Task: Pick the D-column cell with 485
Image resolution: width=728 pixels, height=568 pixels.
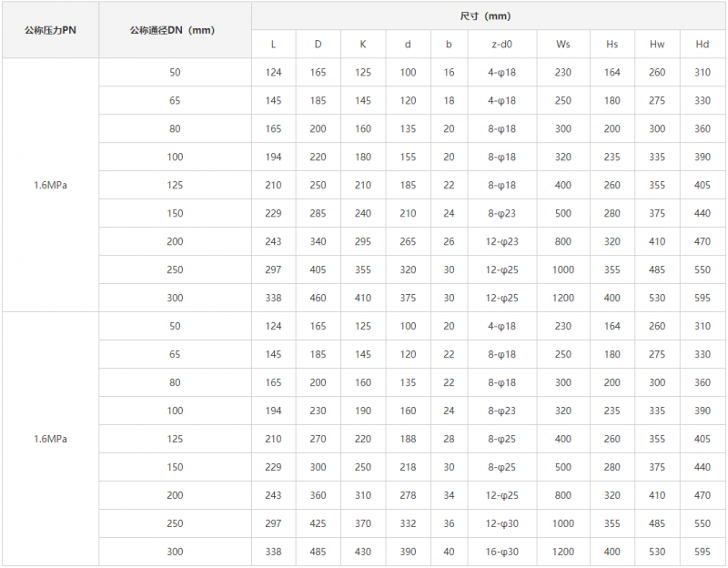Action: coord(318,552)
